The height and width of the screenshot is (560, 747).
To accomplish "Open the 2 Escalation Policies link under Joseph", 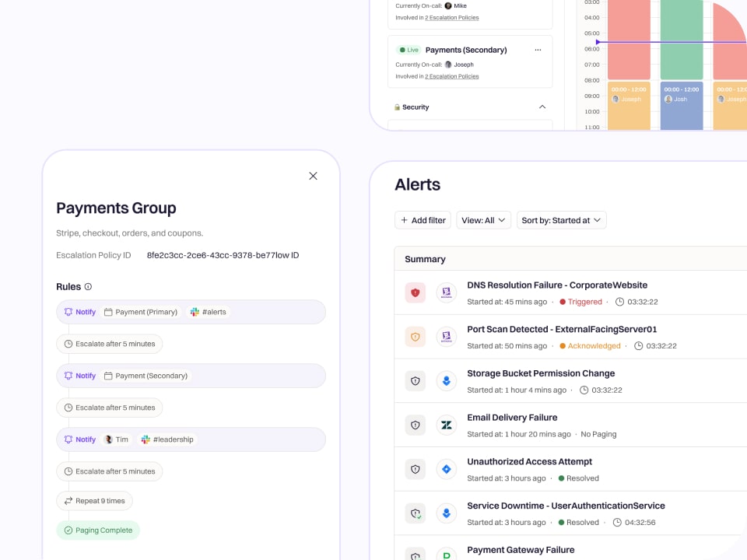I will click(451, 76).
